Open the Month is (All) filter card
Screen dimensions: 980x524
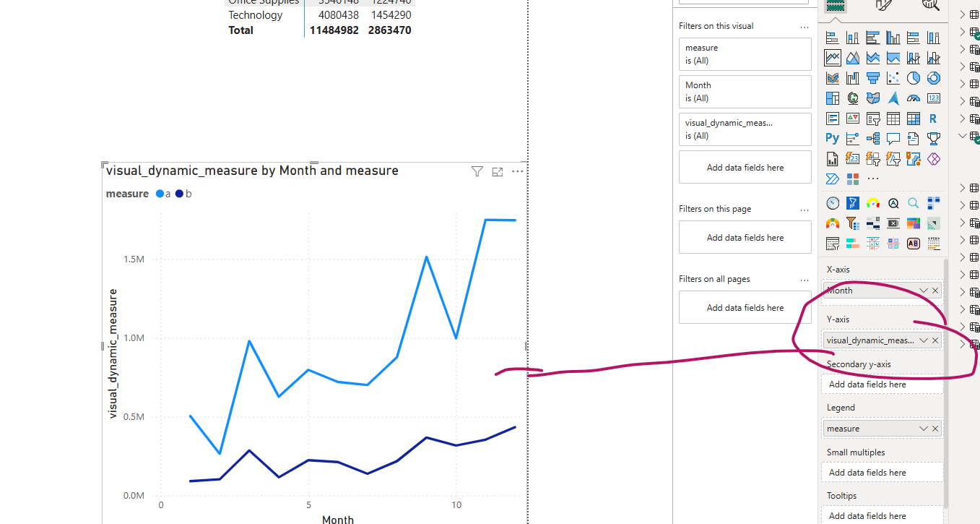[x=745, y=92]
